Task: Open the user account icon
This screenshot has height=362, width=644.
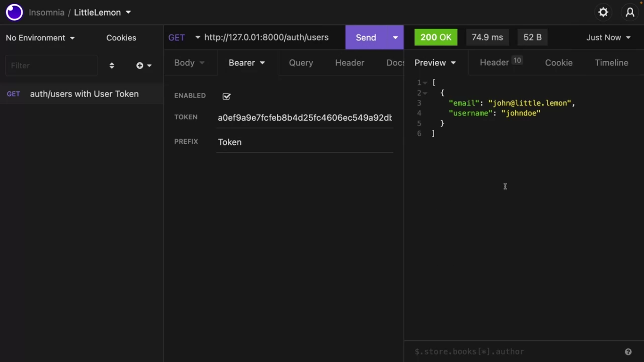Action: coord(630,12)
